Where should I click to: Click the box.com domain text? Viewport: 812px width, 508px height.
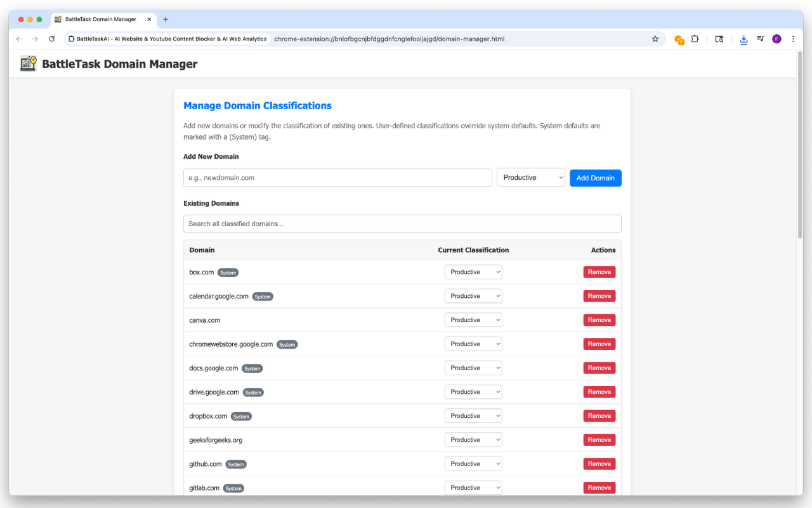pyautogui.click(x=202, y=272)
